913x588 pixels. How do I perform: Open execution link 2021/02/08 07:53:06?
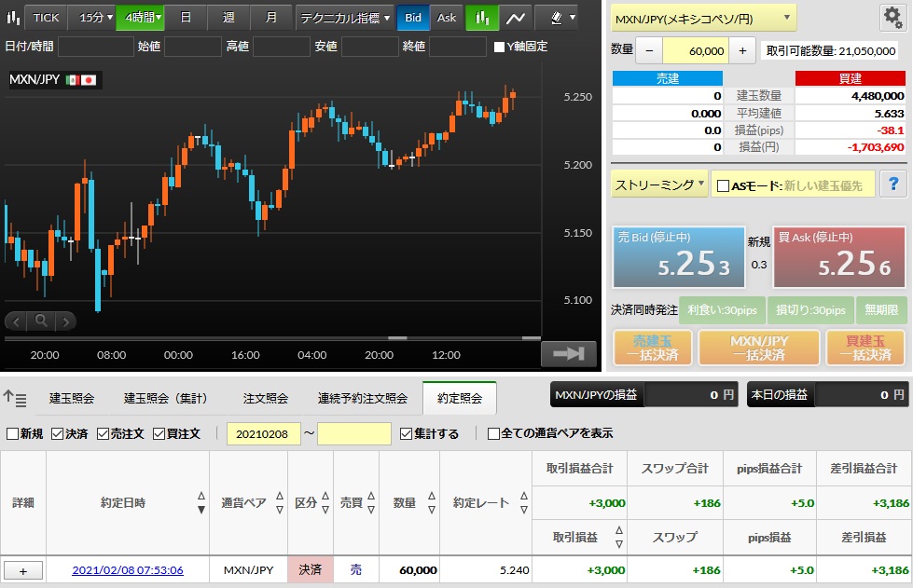tap(128, 570)
